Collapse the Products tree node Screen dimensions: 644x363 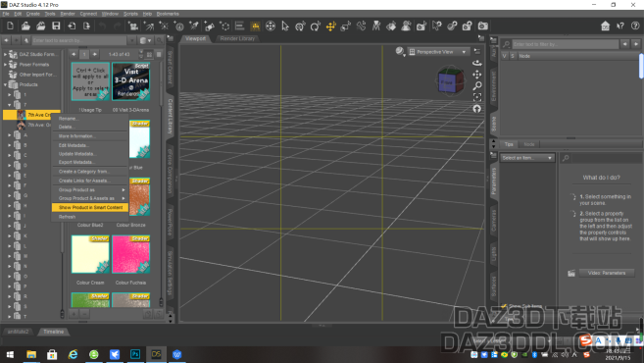tap(5, 84)
